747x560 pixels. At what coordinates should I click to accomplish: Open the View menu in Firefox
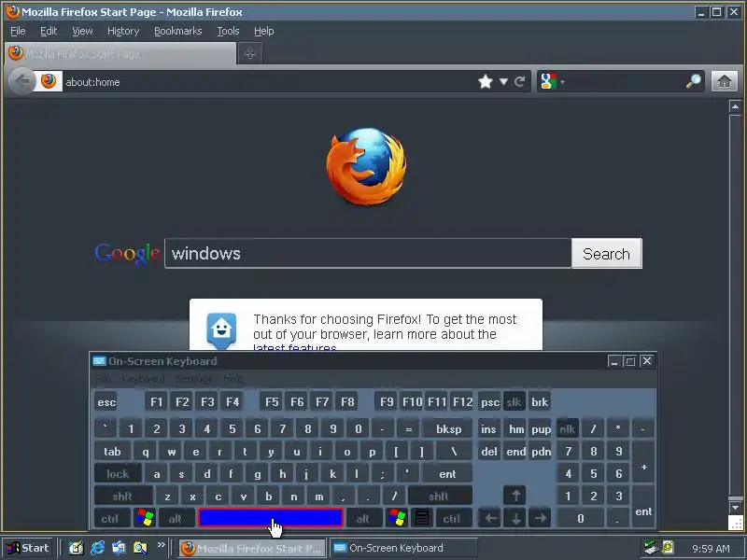tap(82, 31)
